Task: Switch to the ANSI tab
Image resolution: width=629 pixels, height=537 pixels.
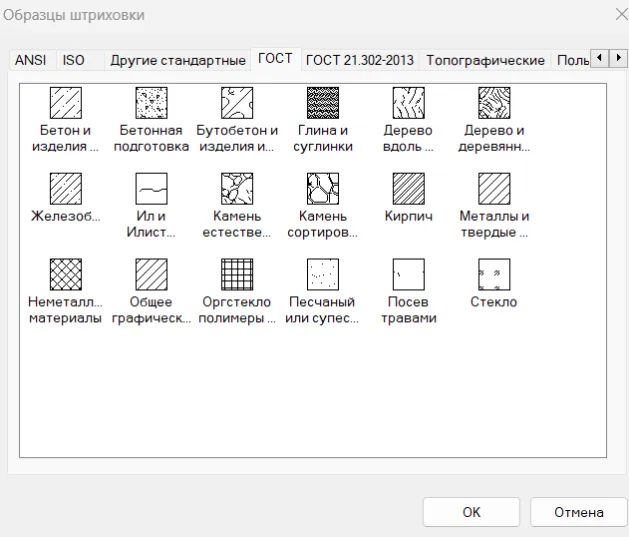Action: 30,60
